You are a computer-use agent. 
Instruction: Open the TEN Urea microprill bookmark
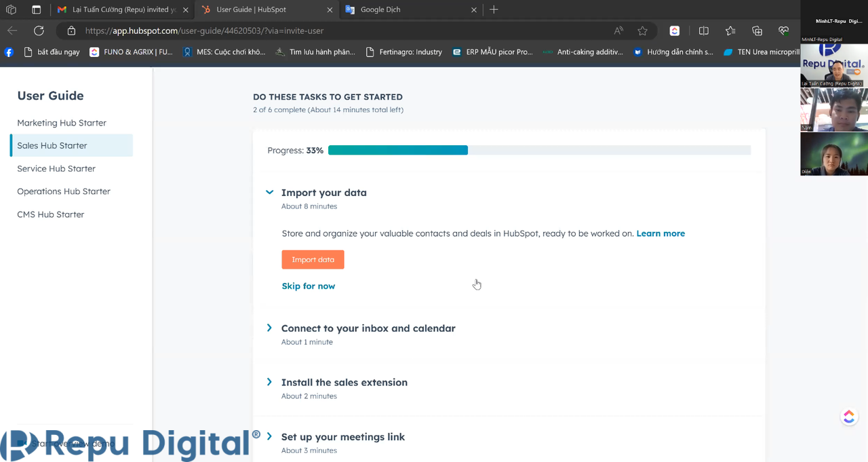coord(762,52)
